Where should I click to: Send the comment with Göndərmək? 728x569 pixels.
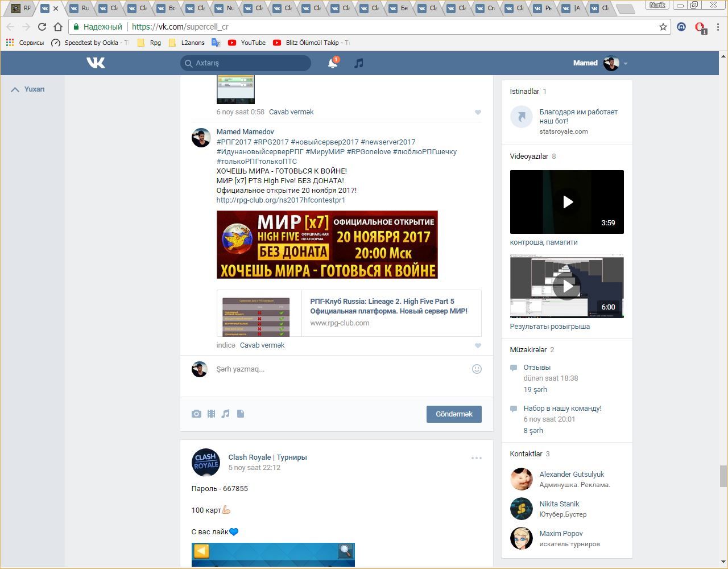454,414
